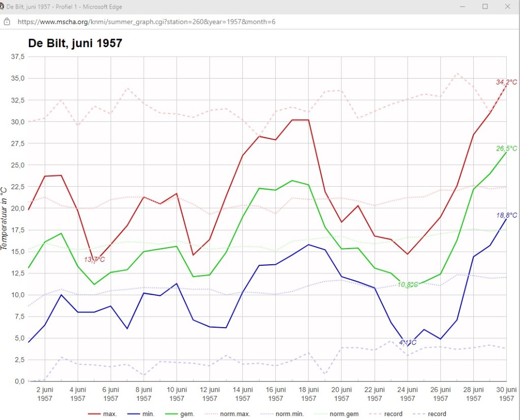The width and height of the screenshot is (520, 420).
Task: Click the '22 juni 1957' x-axis label
Action: (x=374, y=394)
